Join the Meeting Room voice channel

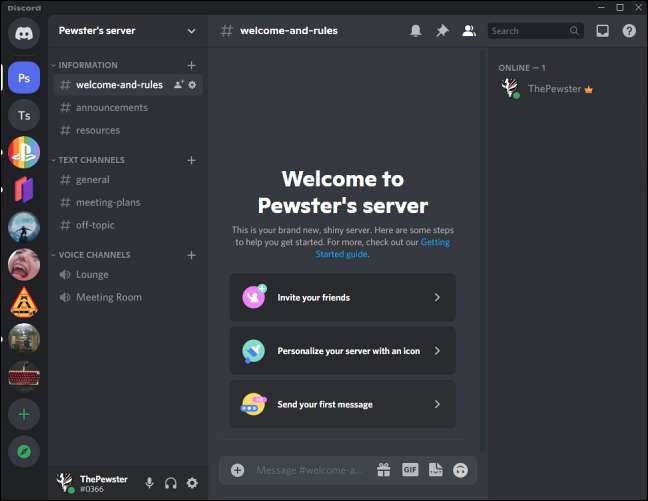click(128, 298)
